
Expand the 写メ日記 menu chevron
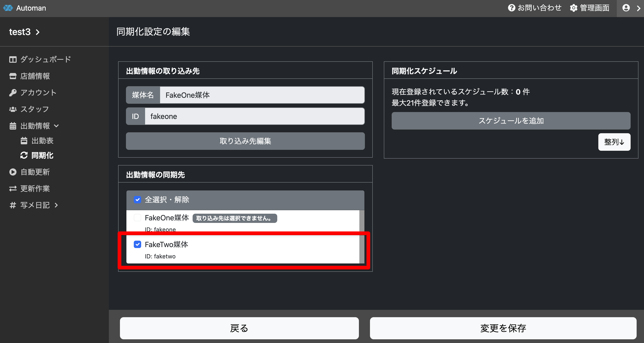point(56,205)
